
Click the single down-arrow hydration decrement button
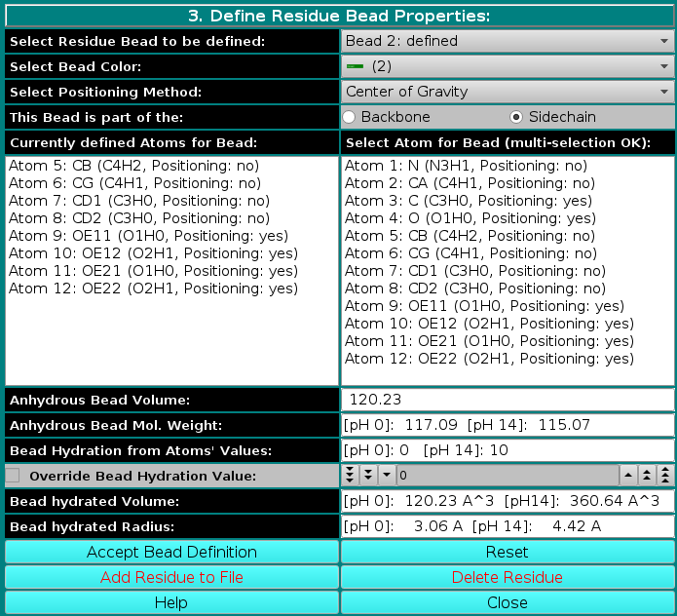coord(386,476)
